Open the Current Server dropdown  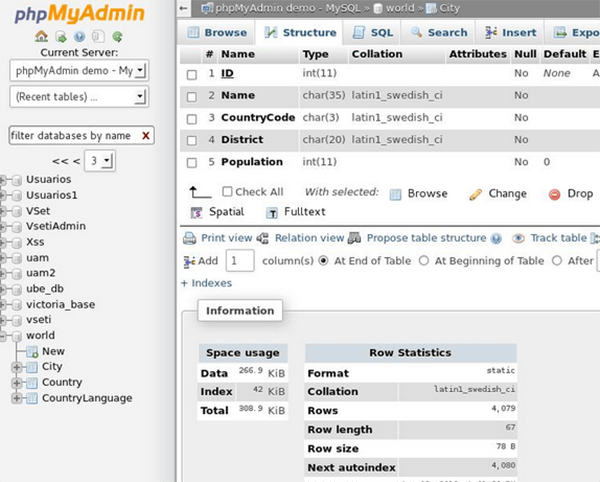tap(79, 70)
